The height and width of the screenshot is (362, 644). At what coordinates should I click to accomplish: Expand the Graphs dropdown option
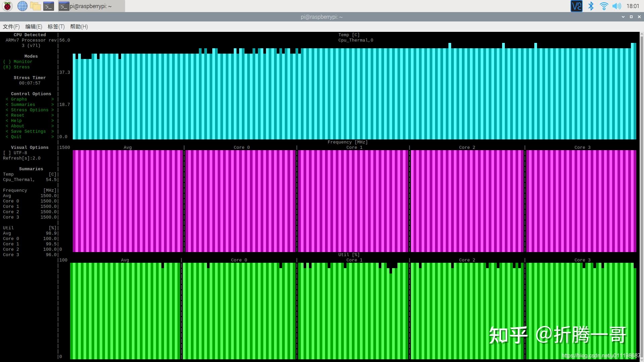click(x=28, y=99)
